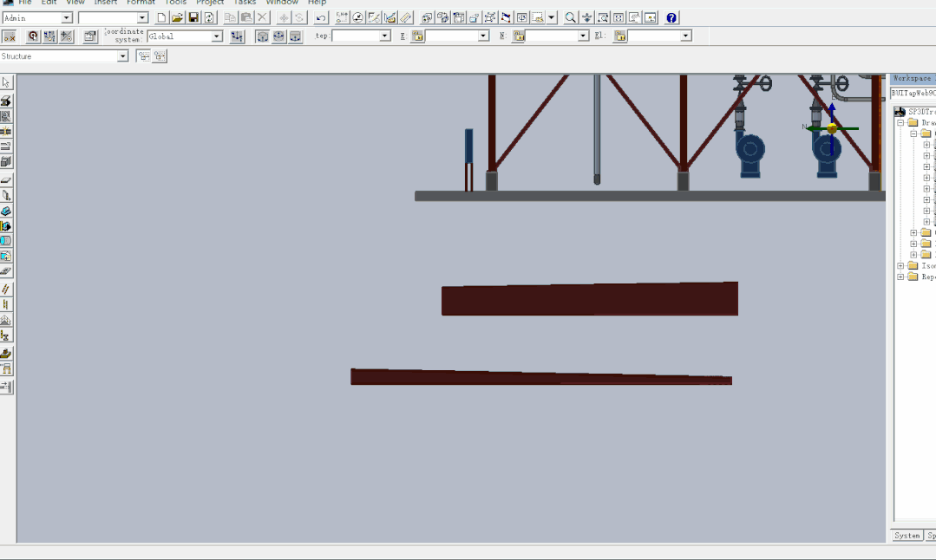The width and height of the screenshot is (936, 560).
Task: Click the lower thin red beam
Action: point(540,378)
